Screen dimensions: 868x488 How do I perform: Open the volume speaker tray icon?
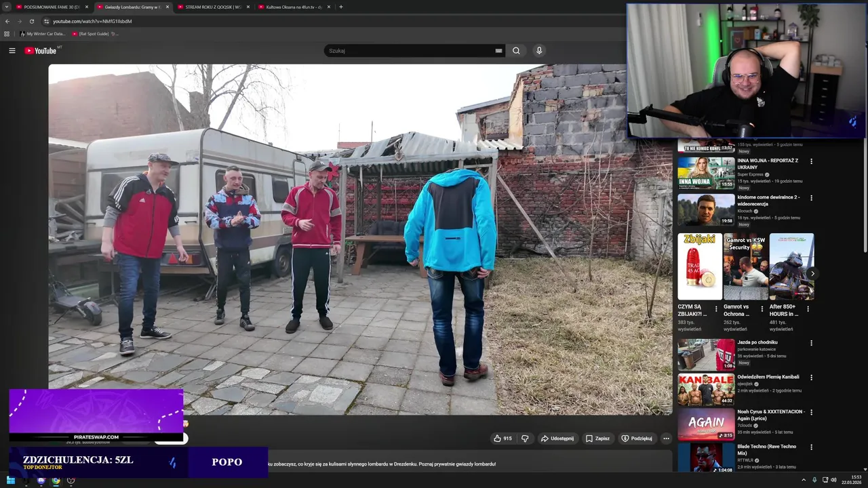[x=833, y=480]
